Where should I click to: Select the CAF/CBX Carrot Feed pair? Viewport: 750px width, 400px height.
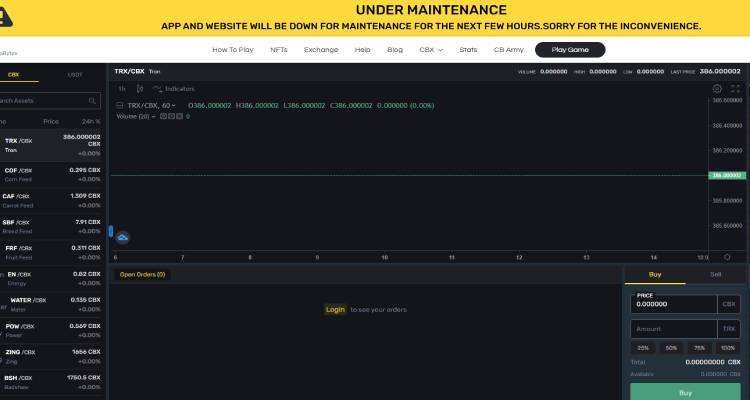[52, 200]
